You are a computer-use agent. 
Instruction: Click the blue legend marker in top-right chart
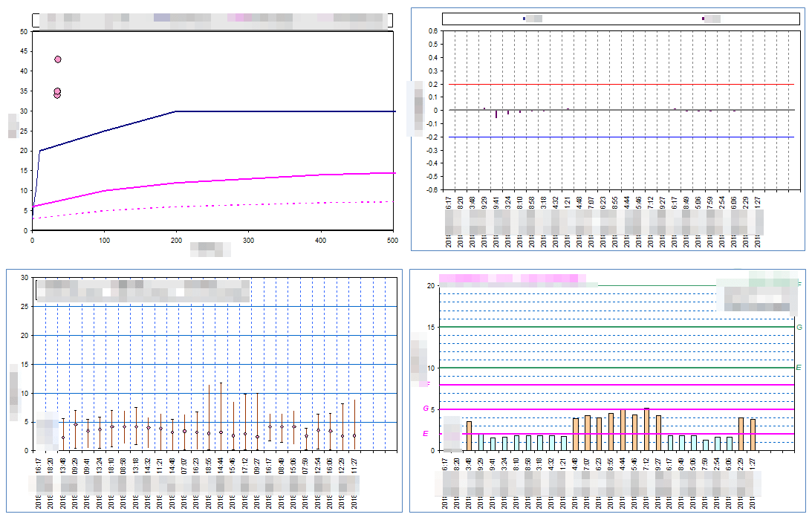[x=524, y=19]
